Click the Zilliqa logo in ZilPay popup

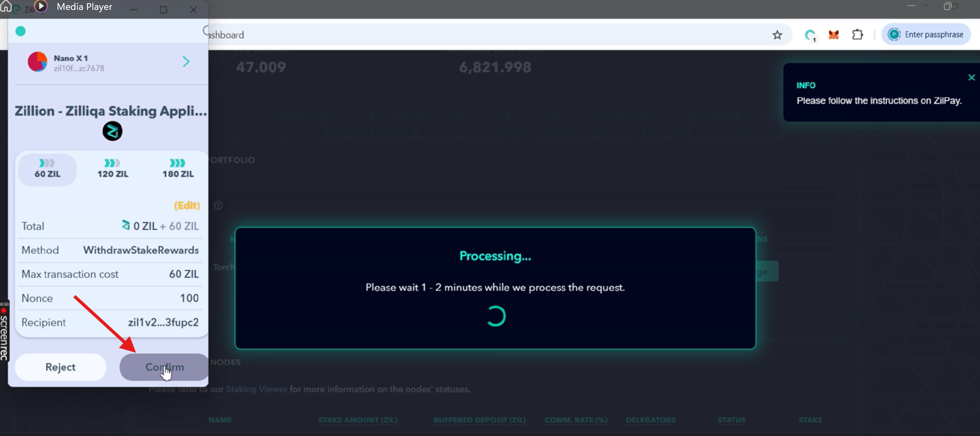(112, 131)
